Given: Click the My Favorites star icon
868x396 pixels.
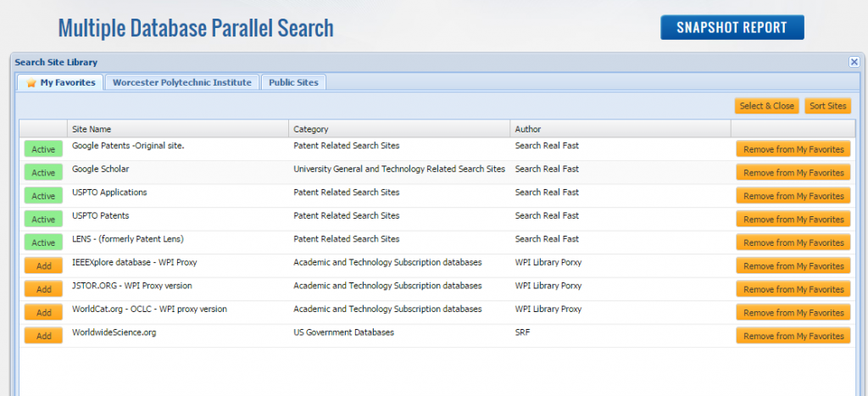Looking at the screenshot, I should pos(31,83).
